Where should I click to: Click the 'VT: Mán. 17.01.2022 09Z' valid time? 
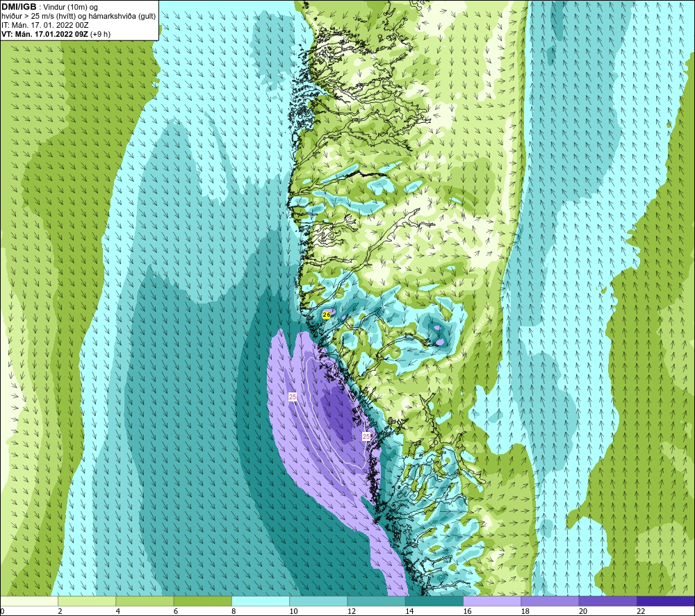44,34
